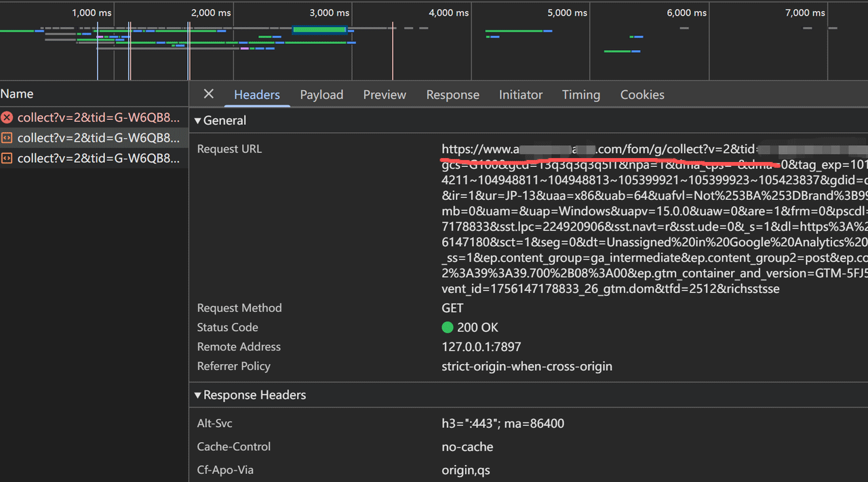Click the underlined Request URL value
868x482 pixels.
[597, 149]
